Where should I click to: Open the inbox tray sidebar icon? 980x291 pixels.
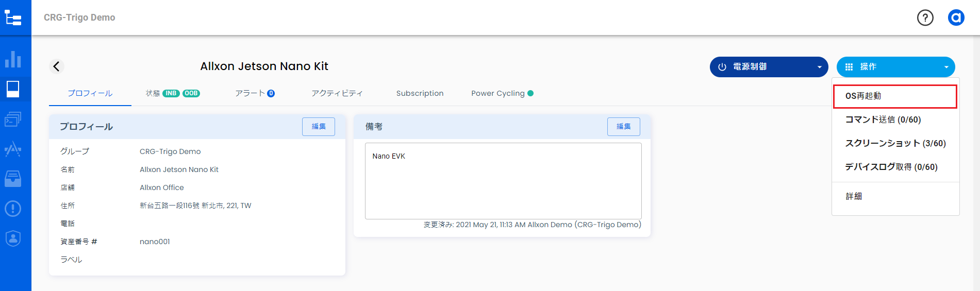(x=13, y=179)
